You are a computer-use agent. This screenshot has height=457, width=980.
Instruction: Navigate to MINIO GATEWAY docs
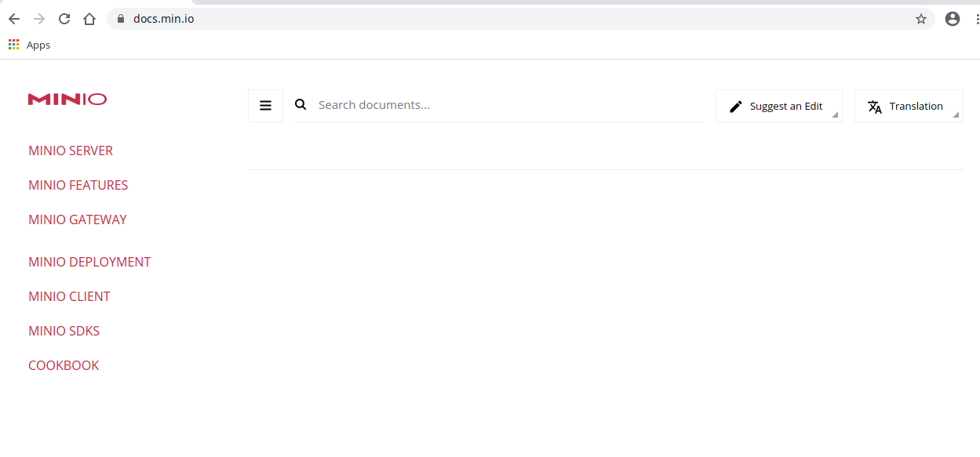point(77,219)
